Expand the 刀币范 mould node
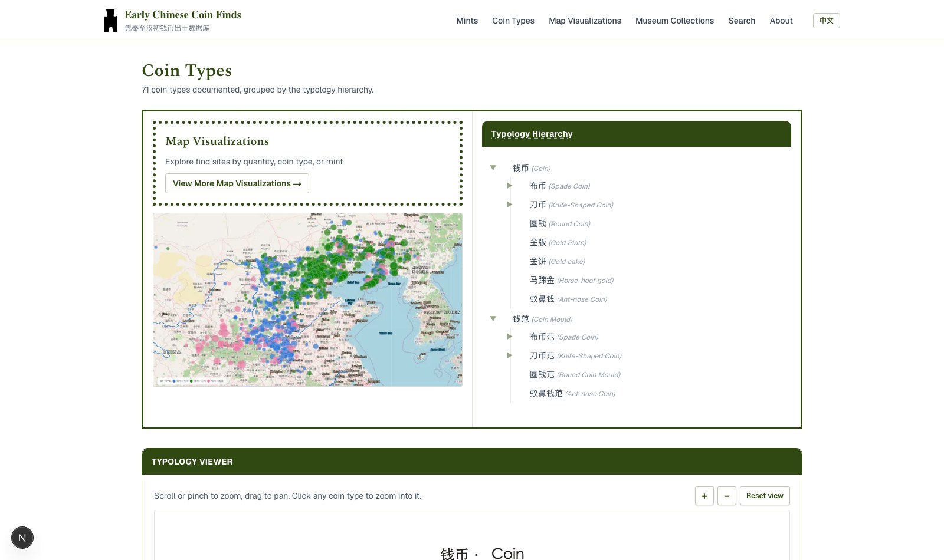This screenshot has height=560, width=944. [510, 355]
